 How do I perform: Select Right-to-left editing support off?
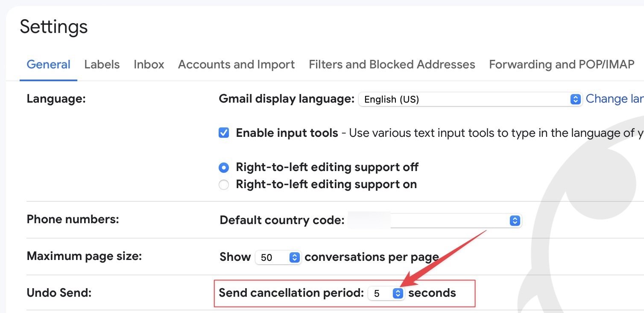pyautogui.click(x=224, y=167)
